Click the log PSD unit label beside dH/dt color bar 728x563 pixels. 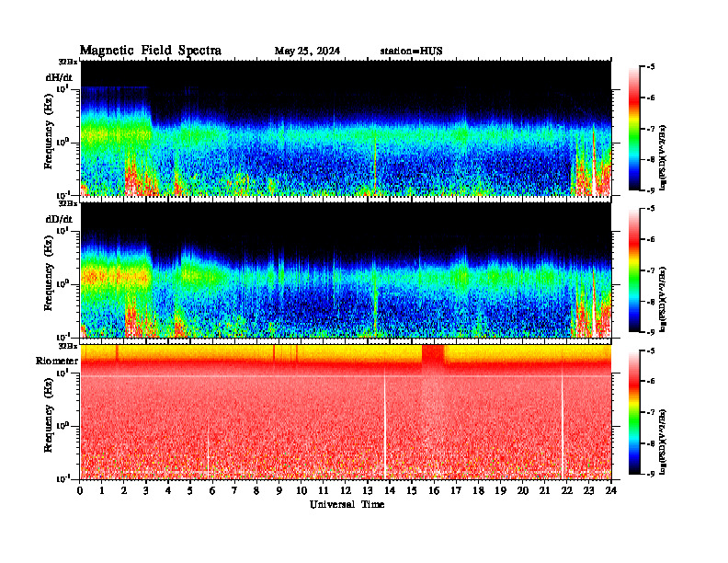(x=664, y=157)
